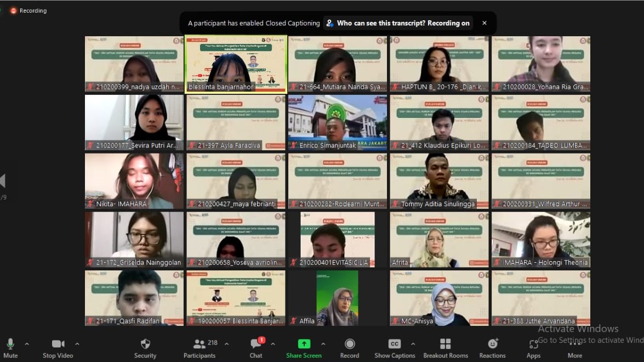Click the green Share Screen icon

coord(304,343)
